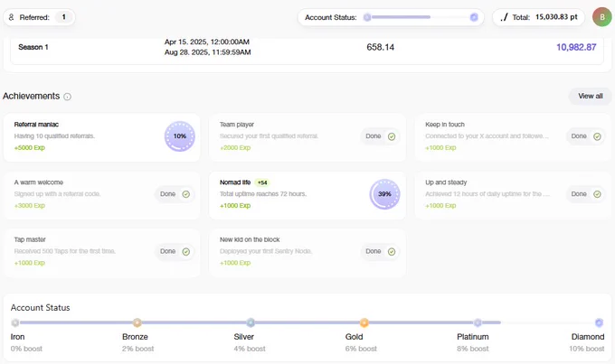Click the Referred person icon

[x=12, y=17]
